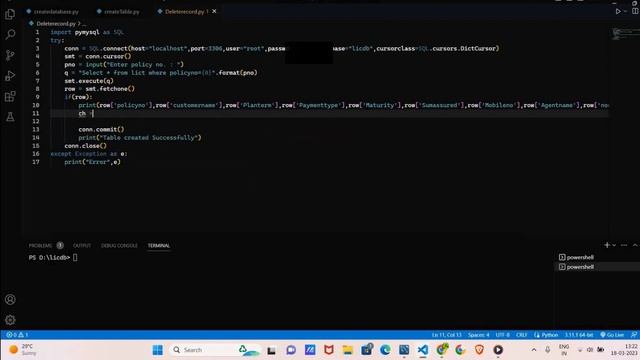Screen dimensions: 640x360
Task: Open the Search view in activity bar
Action: point(10,35)
